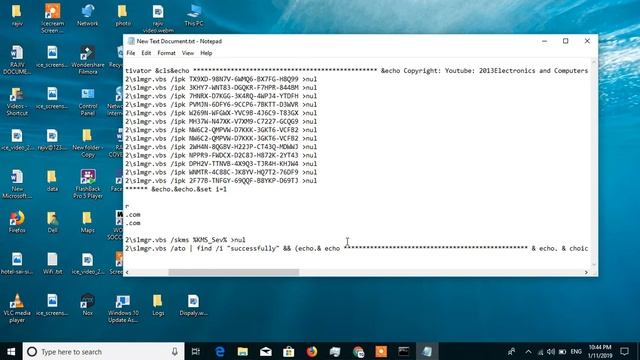Click the Notepad horizontal scrollbar thumb
The height and width of the screenshot is (360, 640).
[x=233, y=272]
